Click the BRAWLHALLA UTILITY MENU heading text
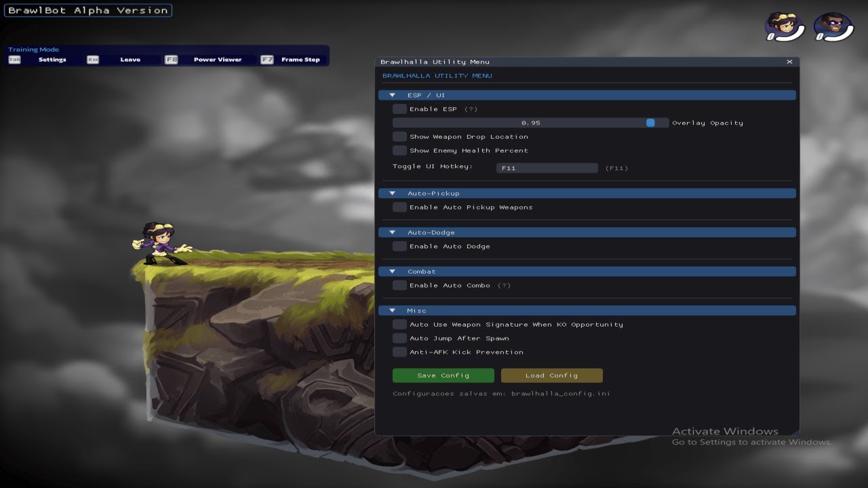This screenshot has height=488, width=868. pos(437,76)
